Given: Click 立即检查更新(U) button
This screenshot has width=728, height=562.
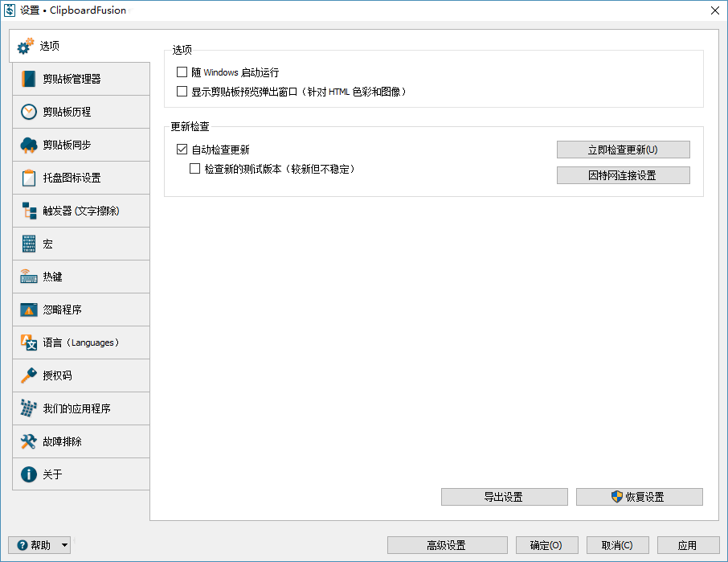Looking at the screenshot, I should pyautogui.click(x=623, y=150).
